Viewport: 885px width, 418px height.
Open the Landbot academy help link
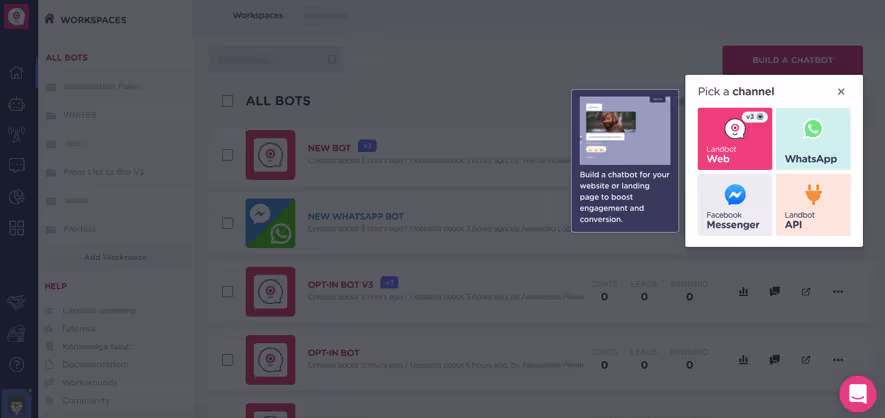pyautogui.click(x=99, y=310)
